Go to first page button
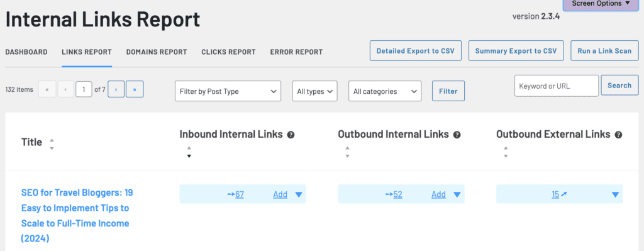The image size is (644, 251). (x=47, y=89)
